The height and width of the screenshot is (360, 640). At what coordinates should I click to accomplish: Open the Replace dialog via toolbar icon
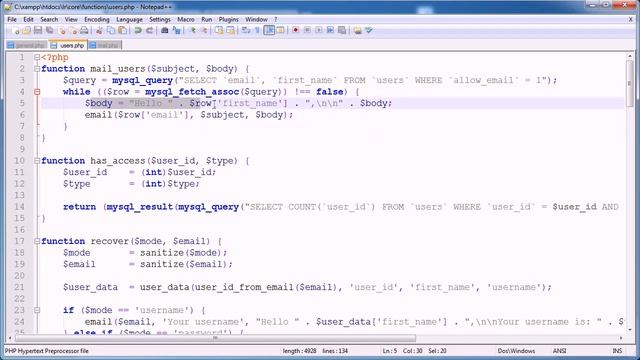(176, 31)
